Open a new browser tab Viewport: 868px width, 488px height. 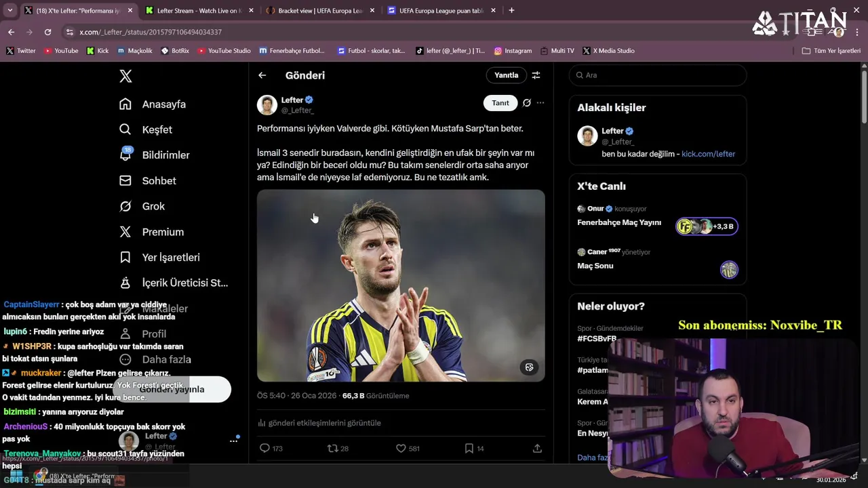511,10
